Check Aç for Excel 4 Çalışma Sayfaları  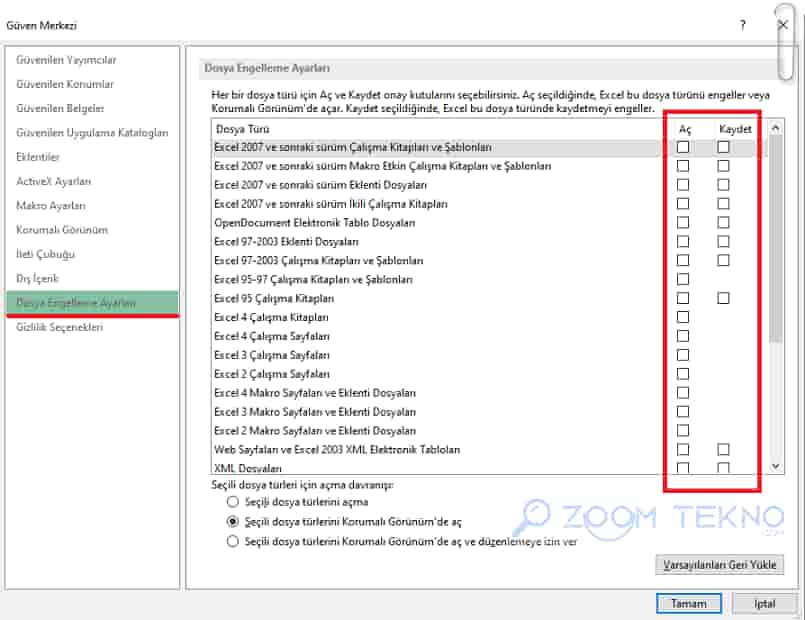[x=683, y=336]
